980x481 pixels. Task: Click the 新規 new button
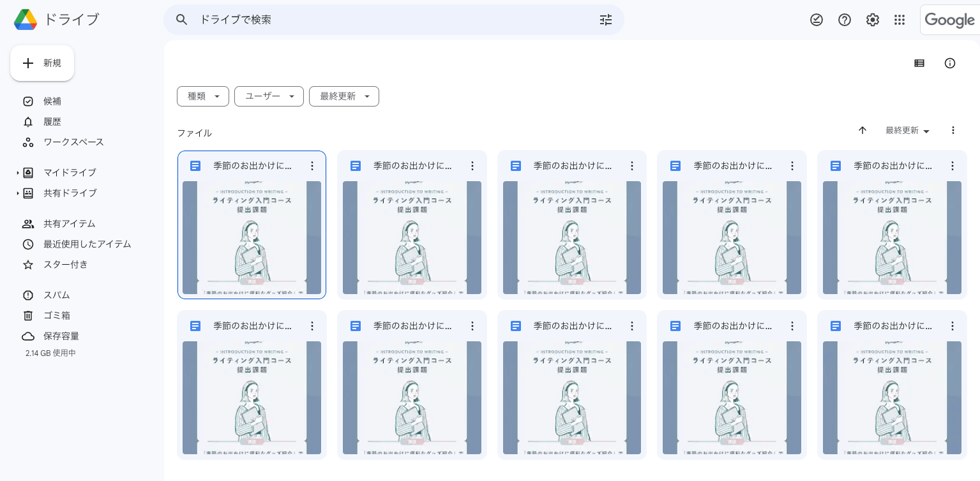[x=42, y=63]
